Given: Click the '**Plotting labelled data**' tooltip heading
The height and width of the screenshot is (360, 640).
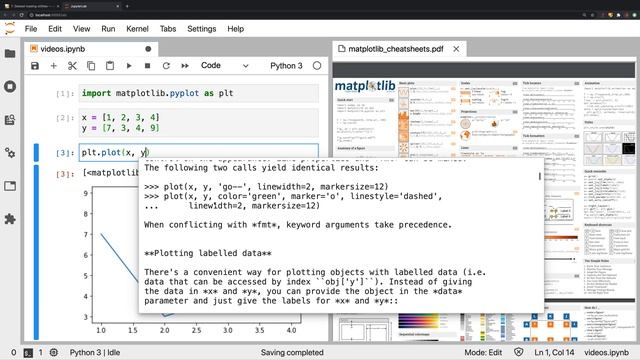Looking at the screenshot, I should [208, 253].
